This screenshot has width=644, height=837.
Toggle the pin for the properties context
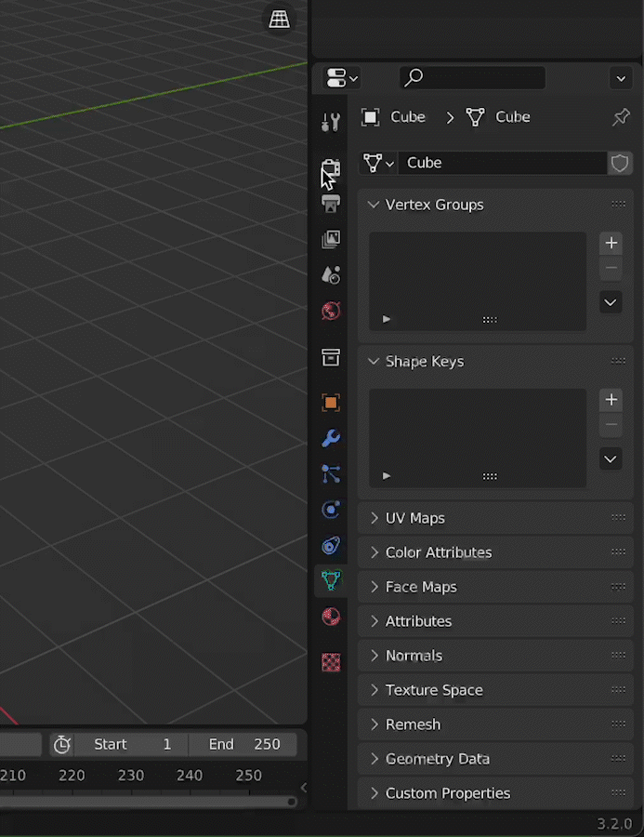pos(621,117)
